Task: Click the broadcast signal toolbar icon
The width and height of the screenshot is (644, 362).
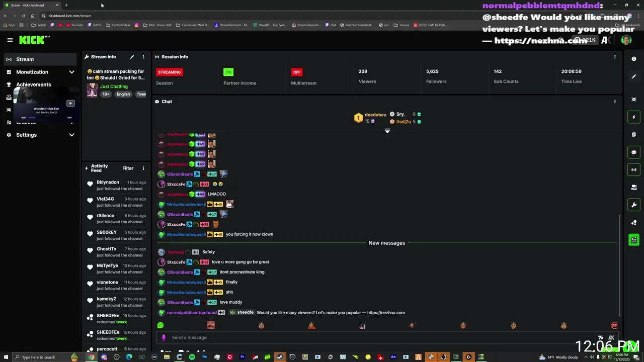Action: point(633,170)
